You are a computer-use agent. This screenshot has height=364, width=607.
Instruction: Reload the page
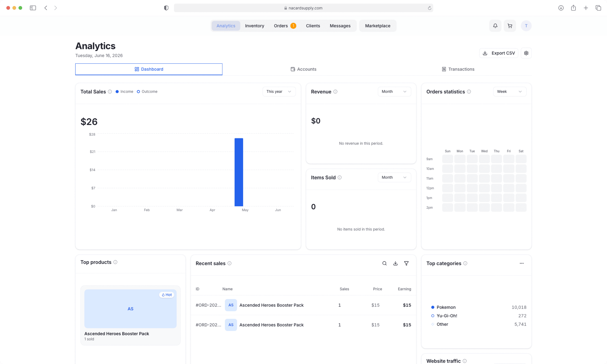point(429,8)
